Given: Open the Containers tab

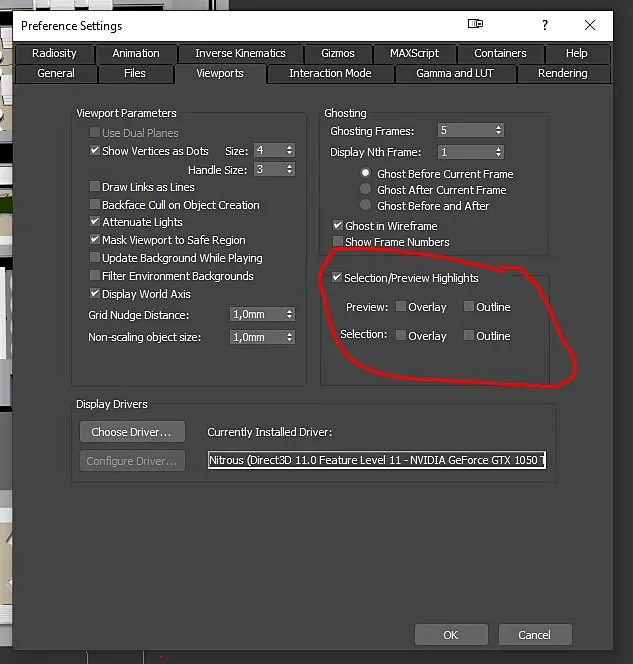Looking at the screenshot, I should click(x=500, y=53).
